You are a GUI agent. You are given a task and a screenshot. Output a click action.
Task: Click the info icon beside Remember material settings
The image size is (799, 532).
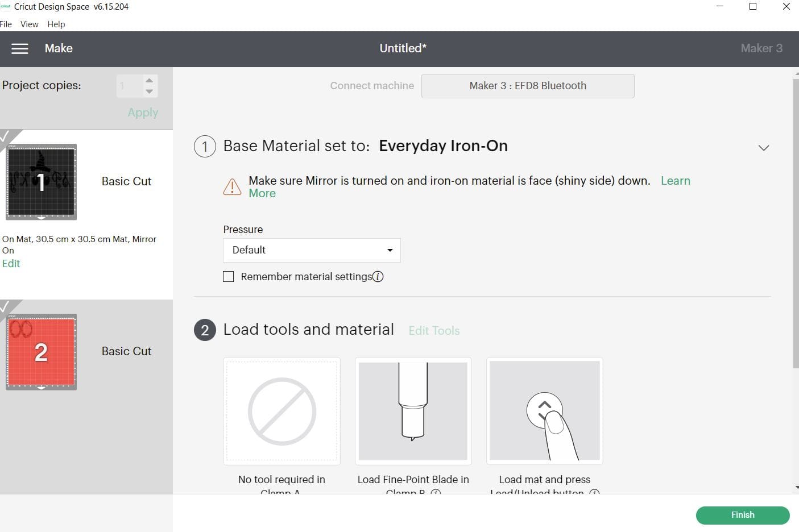click(x=378, y=277)
